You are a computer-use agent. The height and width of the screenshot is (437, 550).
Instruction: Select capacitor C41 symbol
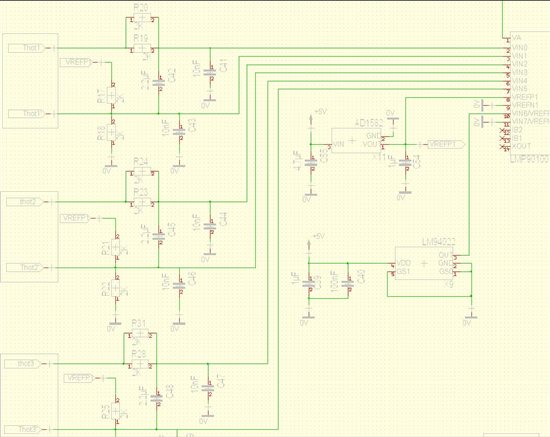coord(210,73)
